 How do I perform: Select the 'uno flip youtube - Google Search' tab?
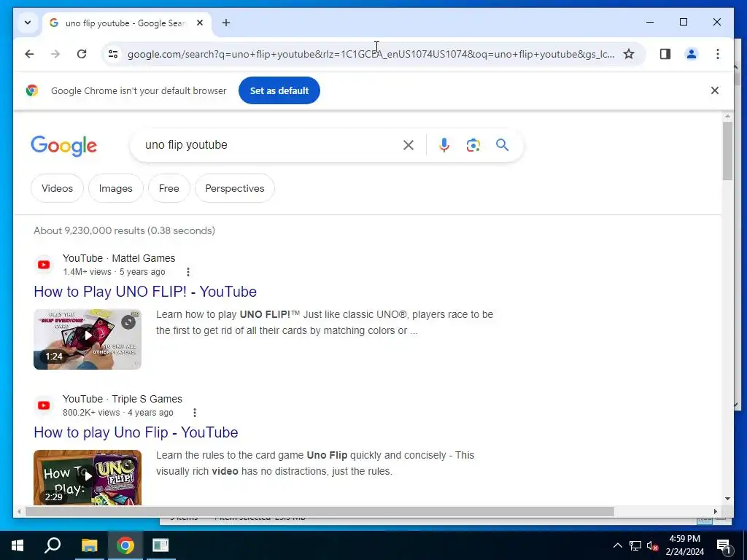127,23
